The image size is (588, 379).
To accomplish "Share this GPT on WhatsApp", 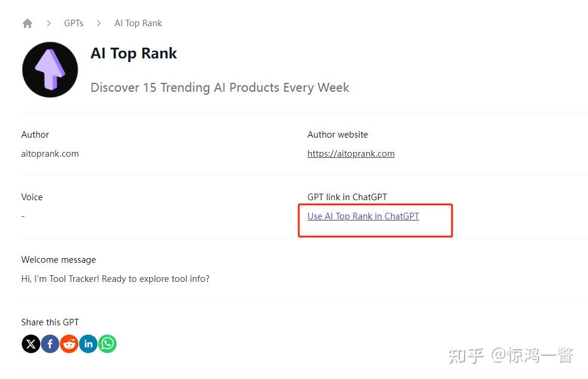I will (x=107, y=343).
